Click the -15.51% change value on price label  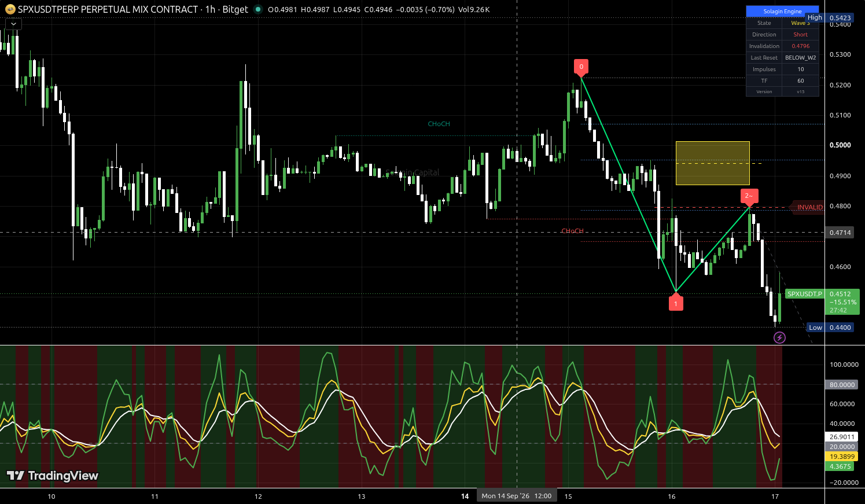[x=842, y=302]
